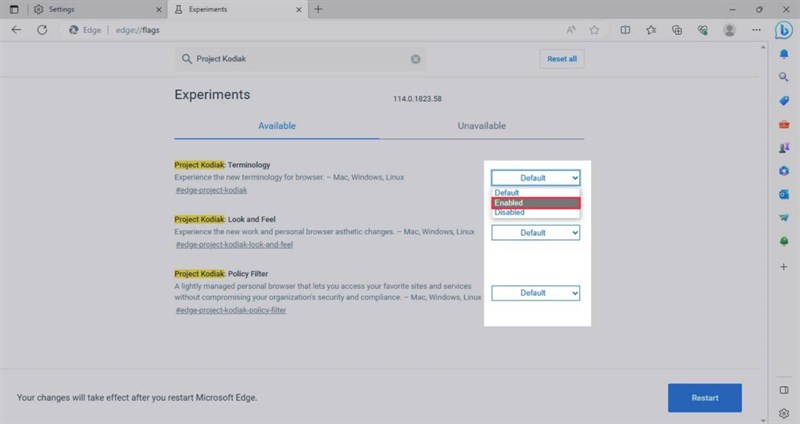Choose Default option in dropdown list
800x424 pixels.
[x=536, y=193]
